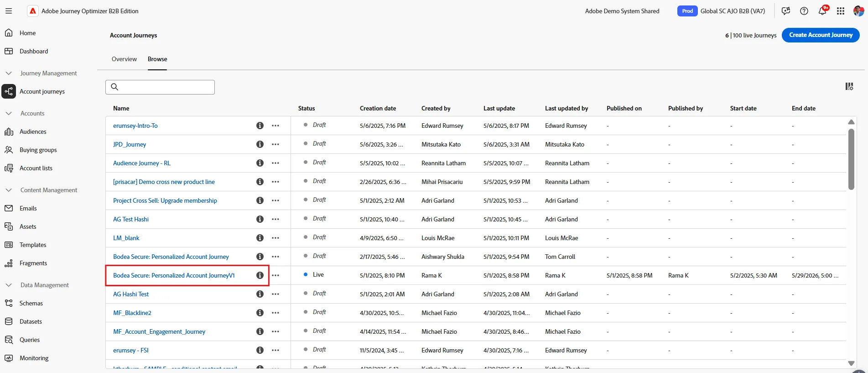Open the feedback chat icon
The height and width of the screenshot is (373, 868).
pyautogui.click(x=786, y=11)
